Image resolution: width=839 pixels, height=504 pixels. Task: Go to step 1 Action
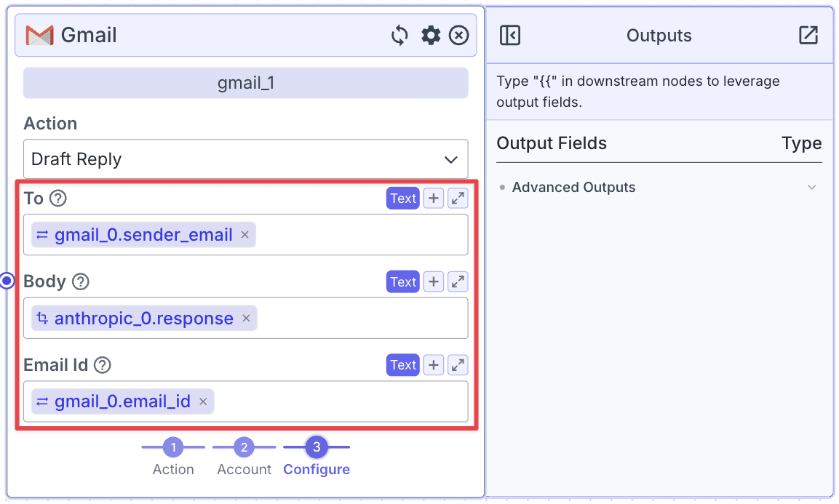point(173,447)
